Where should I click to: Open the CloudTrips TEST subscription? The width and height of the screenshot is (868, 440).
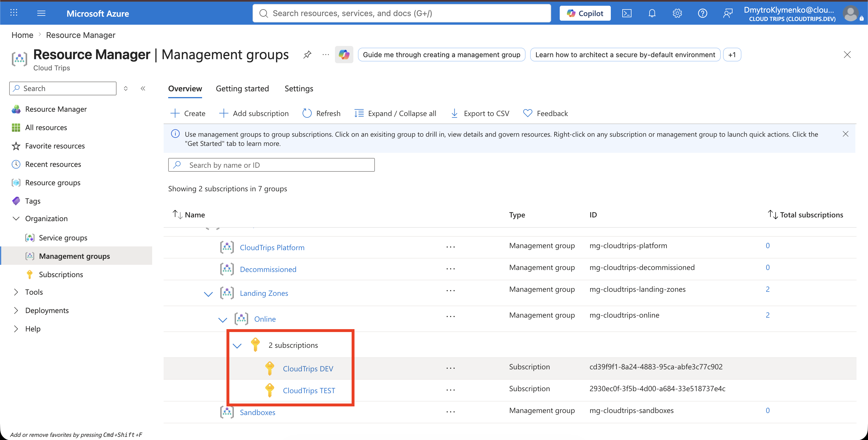[309, 390]
